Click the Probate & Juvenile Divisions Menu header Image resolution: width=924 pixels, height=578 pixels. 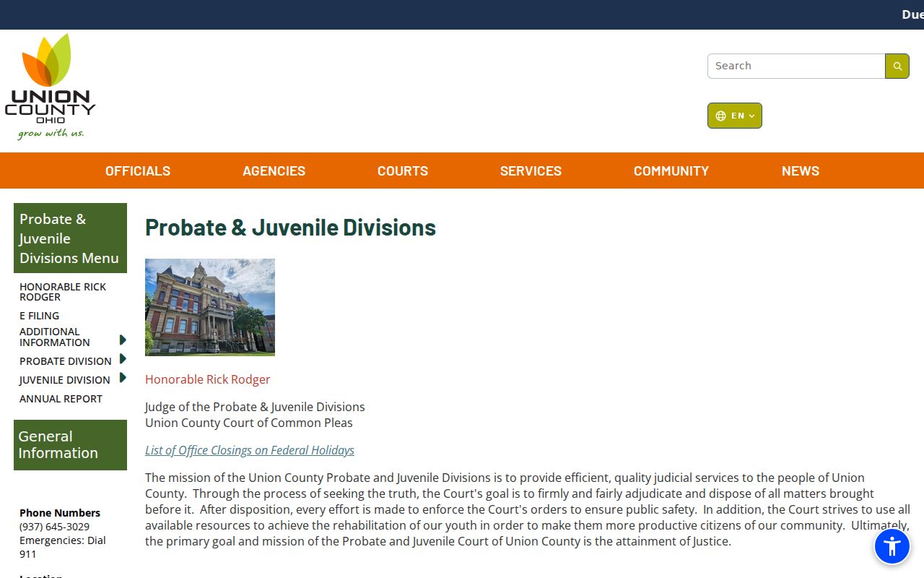70,238
